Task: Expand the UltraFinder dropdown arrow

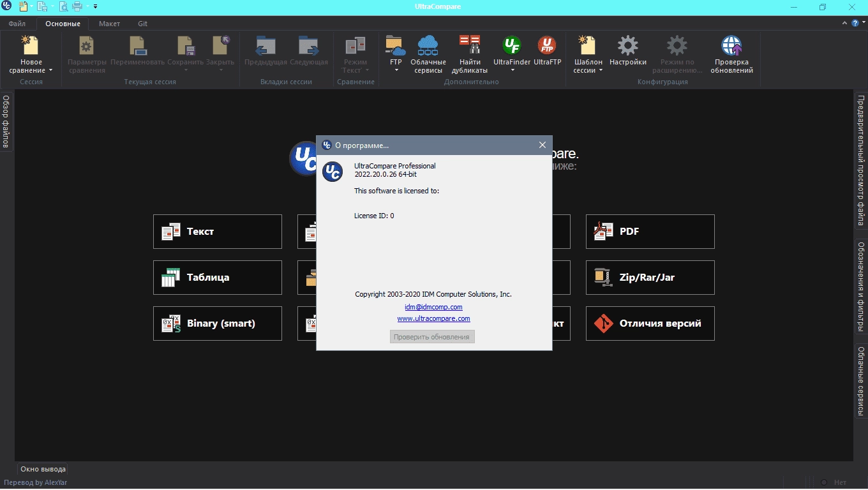Action: (512, 70)
